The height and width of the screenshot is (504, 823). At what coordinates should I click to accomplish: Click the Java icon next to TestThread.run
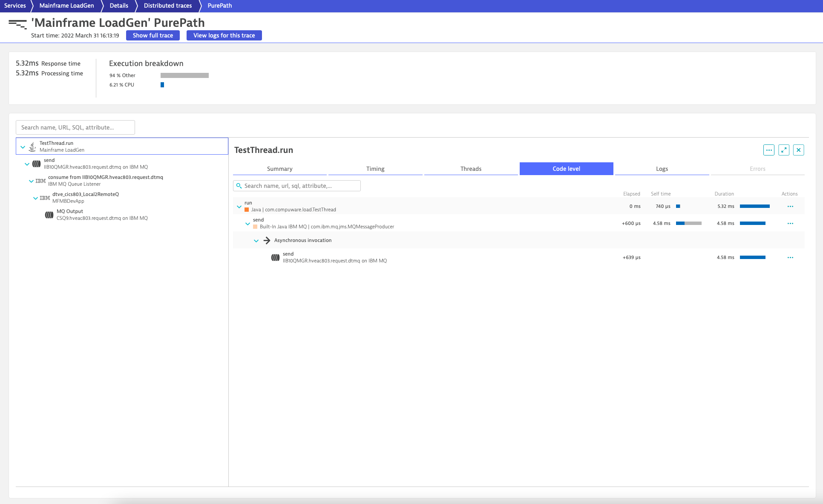tap(32, 147)
